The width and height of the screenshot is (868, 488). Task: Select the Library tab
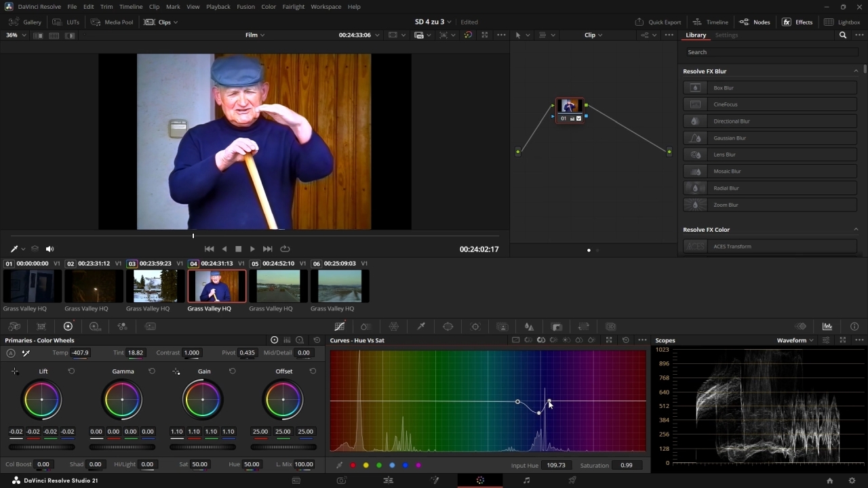pos(696,35)
